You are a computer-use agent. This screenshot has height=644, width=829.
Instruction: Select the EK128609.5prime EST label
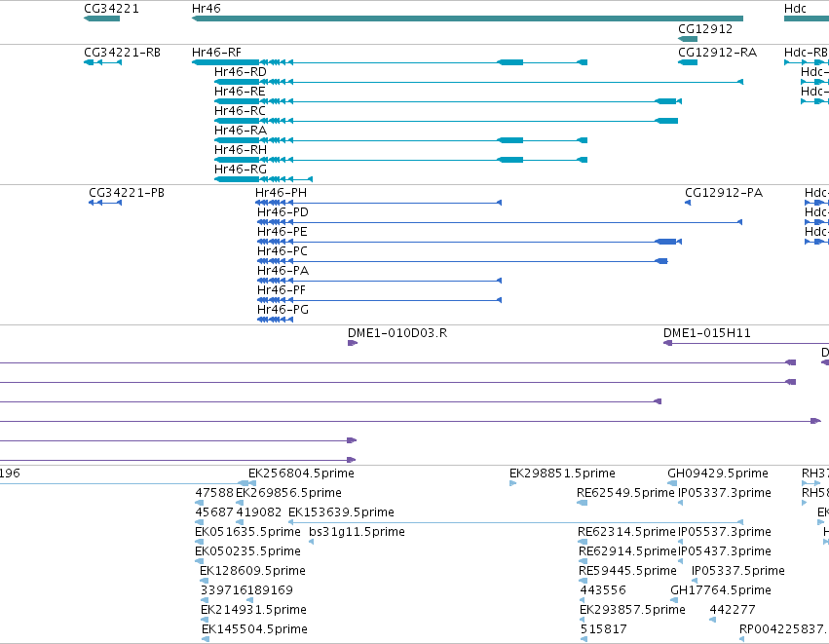[x=252, y=571]
